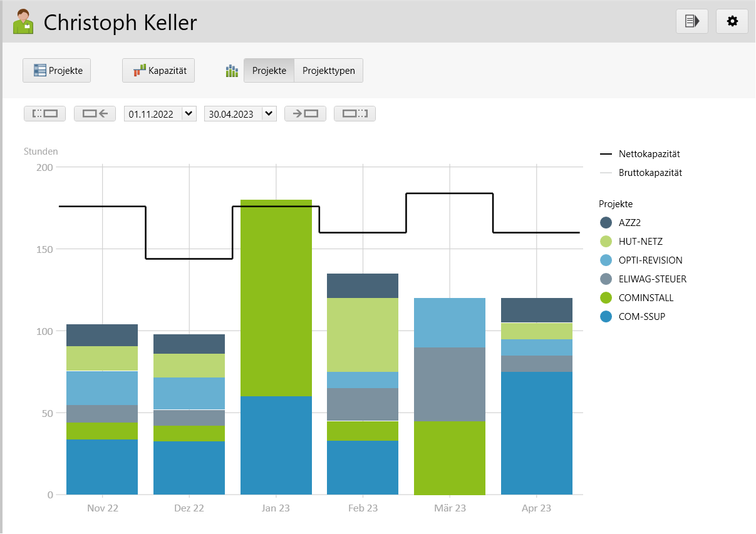
Task: Click the Christoph Keller user avatar icon
Action: click(24, 22)
